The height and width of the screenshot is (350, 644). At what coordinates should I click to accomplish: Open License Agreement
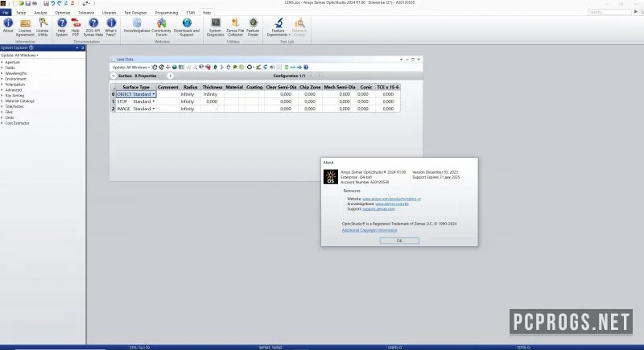(x=25, y=27)
